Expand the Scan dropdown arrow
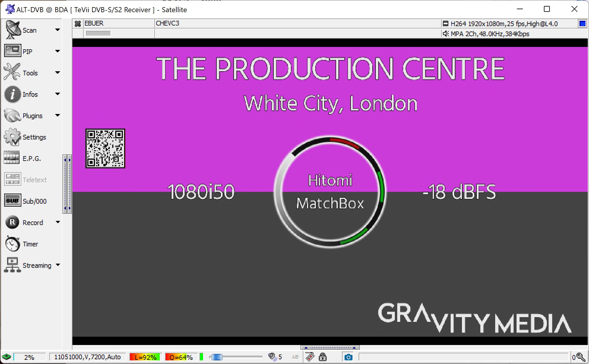 (x=58, y=30)
